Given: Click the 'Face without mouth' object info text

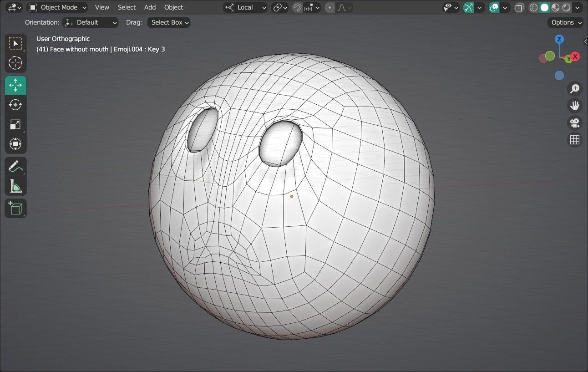Looking at the screenshot, I should 101,49.
